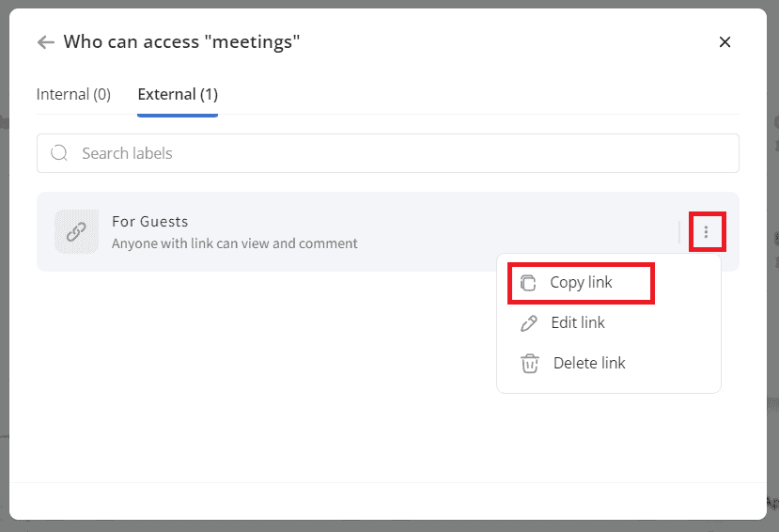Click the blue underline beneath External tab
This screenshot has width=779, height=532.
click(178, 116)
